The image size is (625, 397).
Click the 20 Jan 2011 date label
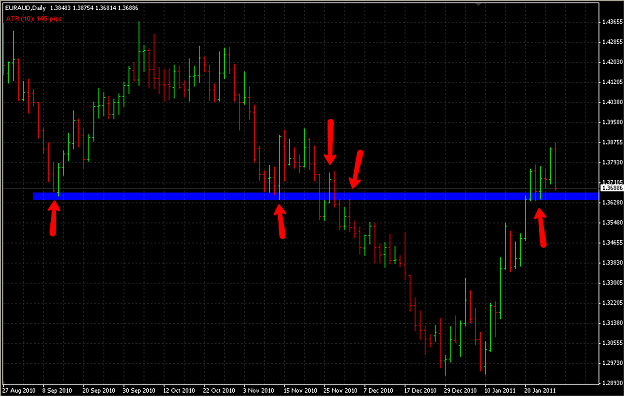tap(540, 390)
